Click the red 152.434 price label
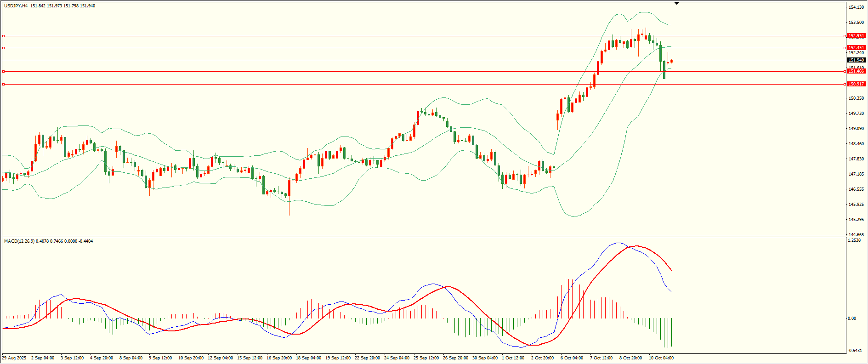The height and width of the screenshot is (364, 868). click(856, 48)
